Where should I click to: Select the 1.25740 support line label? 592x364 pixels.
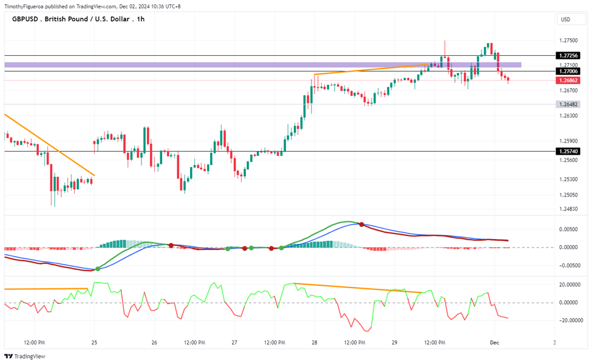[568, 151]
